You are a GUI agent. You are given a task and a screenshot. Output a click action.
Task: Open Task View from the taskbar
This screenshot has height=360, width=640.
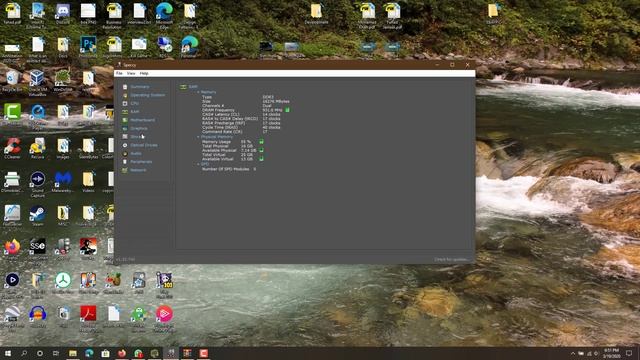[56, 353]
